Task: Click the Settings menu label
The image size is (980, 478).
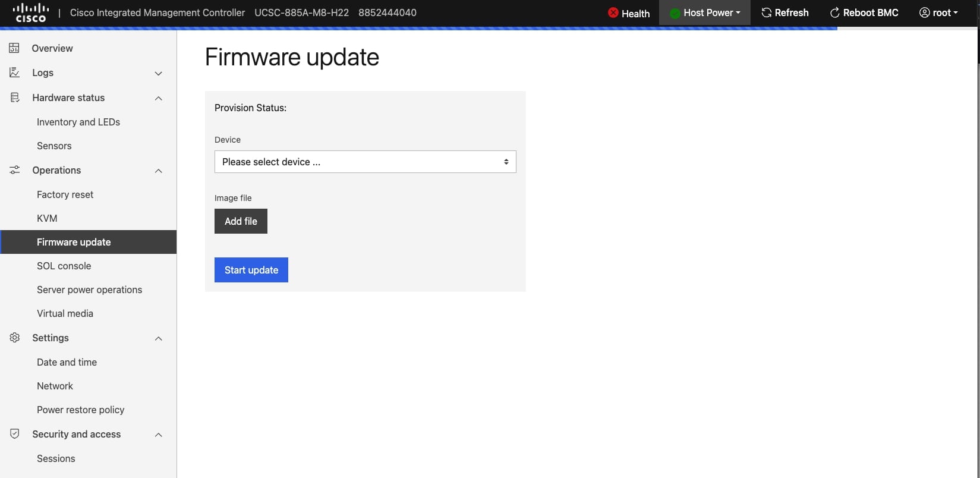Action: 51,338
